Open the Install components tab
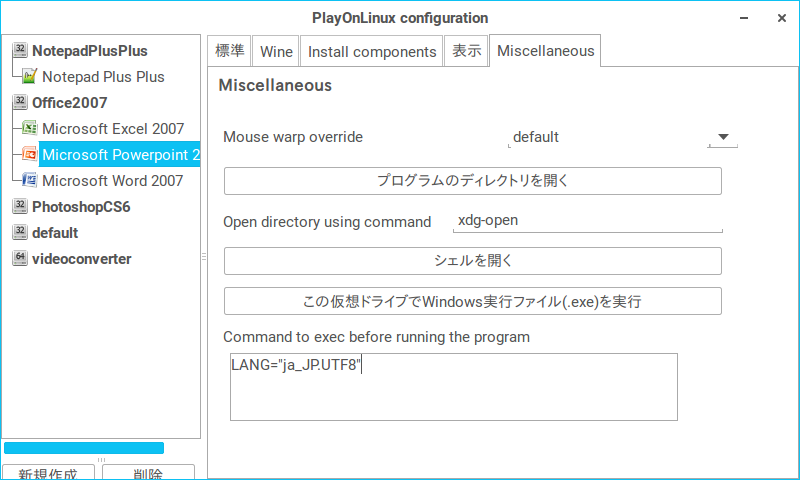Screen dimensions: 800x480 [x=372, y=51]
